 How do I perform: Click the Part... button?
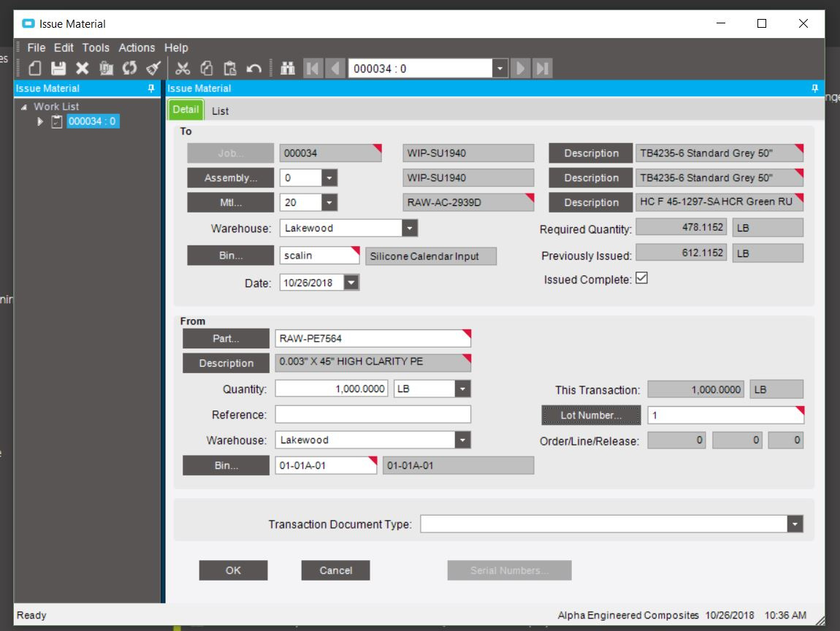226,339
